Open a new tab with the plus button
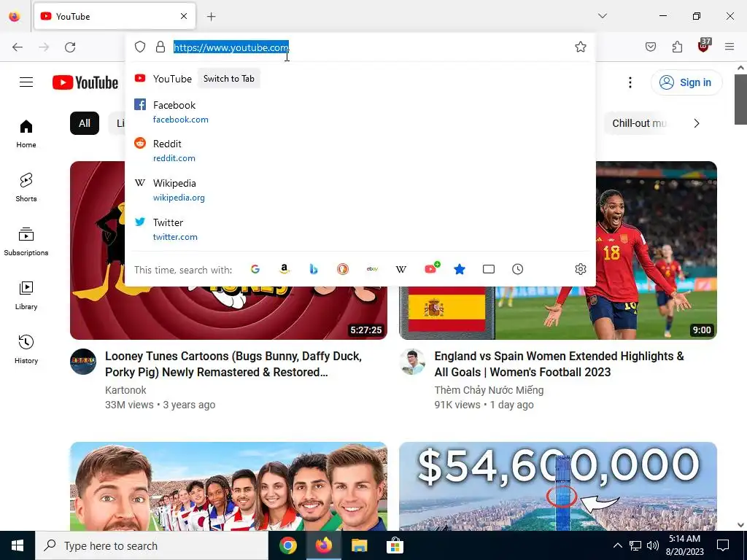747x560 pixels. point(212,17)
